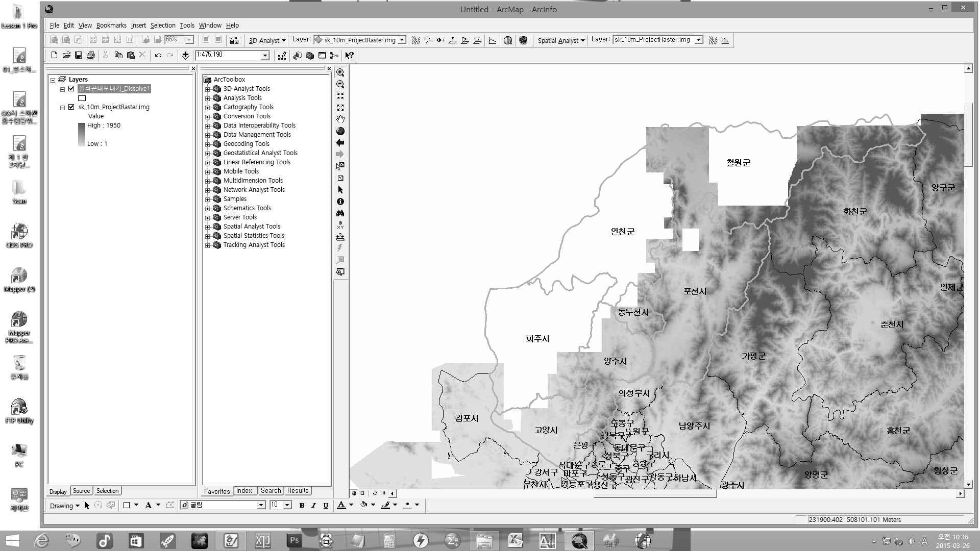Viewport: 980px width, 551px height.
Task: Open the 3D Analyst menu dropdown
Action: click(267, 40)
